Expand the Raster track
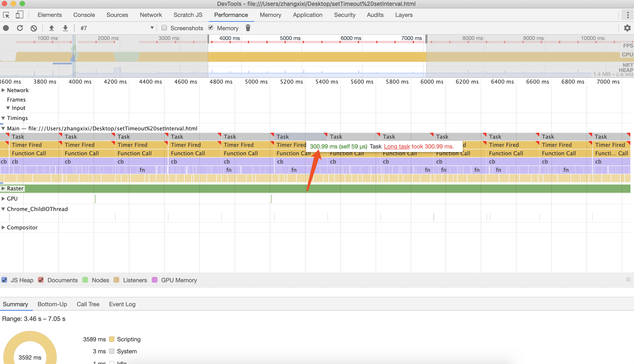Viewport: 634px width, 364px height. [x=3, y=188]
